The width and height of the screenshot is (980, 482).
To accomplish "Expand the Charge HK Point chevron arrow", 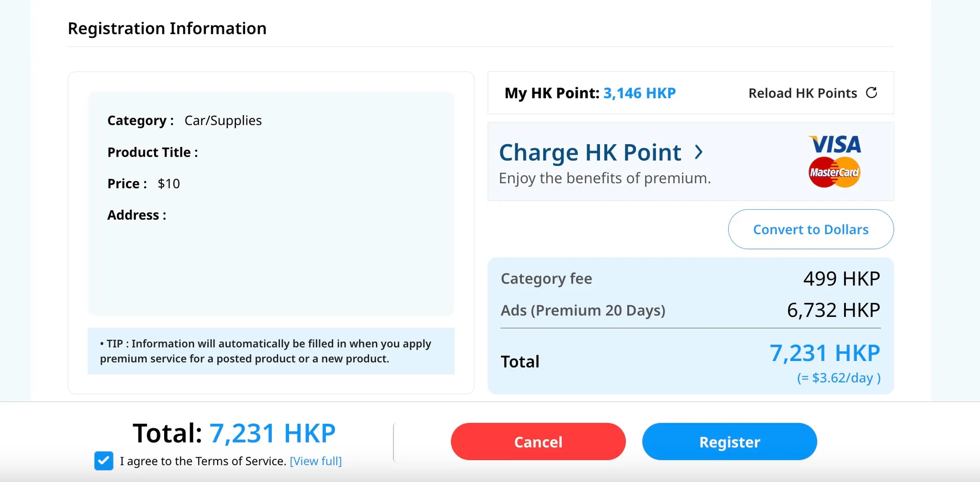I will [x=699, y=152].
